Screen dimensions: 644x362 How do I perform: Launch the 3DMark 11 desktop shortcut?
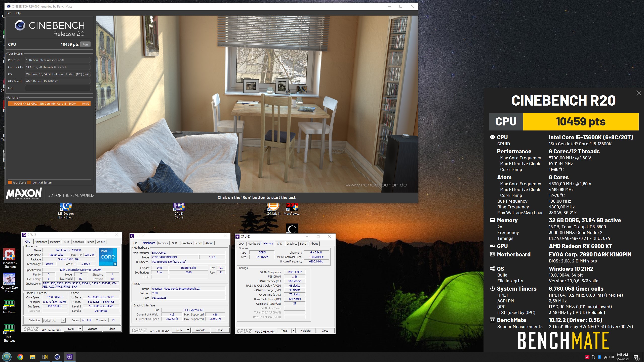pyautogui.click(x=273, y=209)
